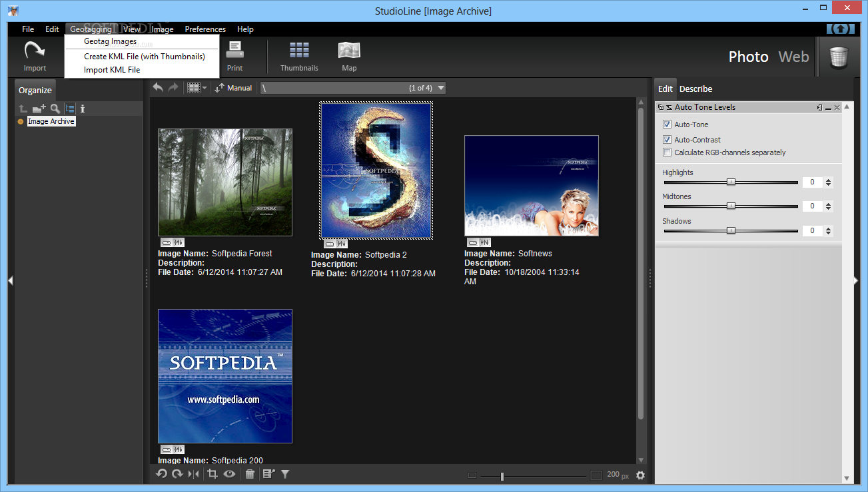Click the Import toolbar icon

[x=35, y=56]
